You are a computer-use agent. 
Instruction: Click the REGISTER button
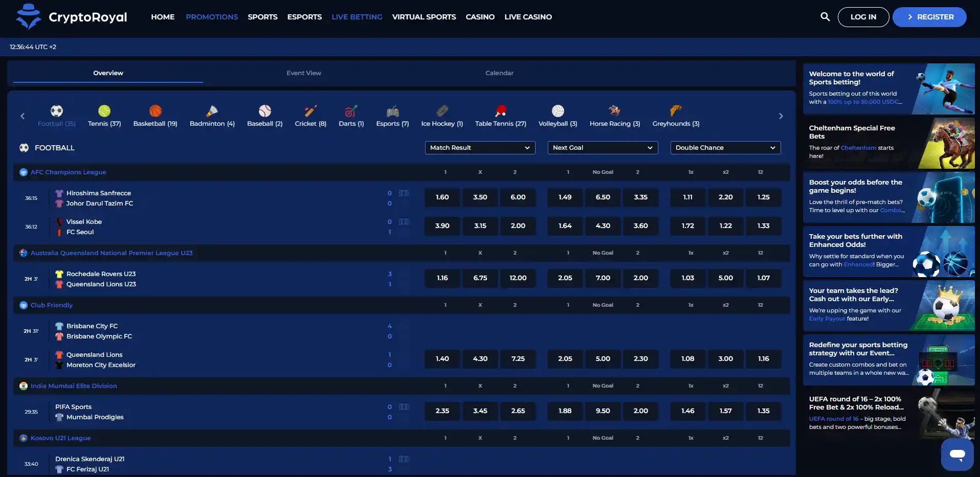[929, 17]
